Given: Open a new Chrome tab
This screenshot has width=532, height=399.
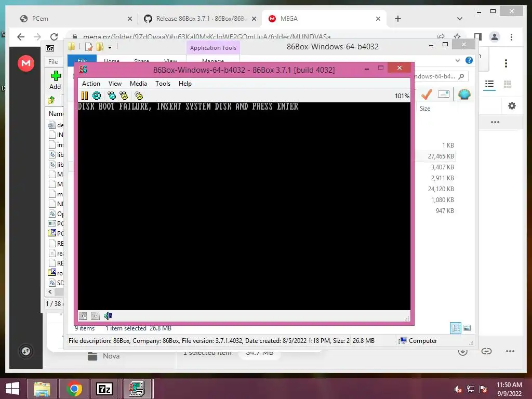Looking at the screenshot, I should (398, 19).
